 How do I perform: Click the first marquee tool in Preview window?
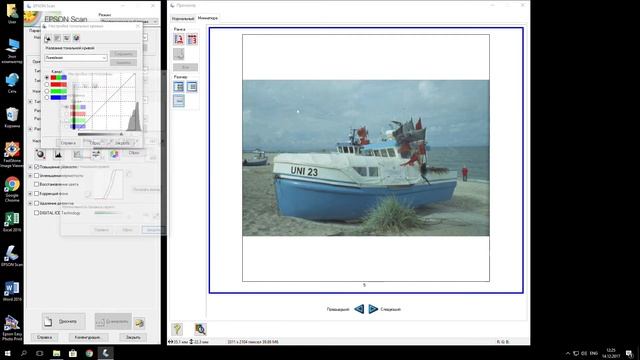point(179,39)
